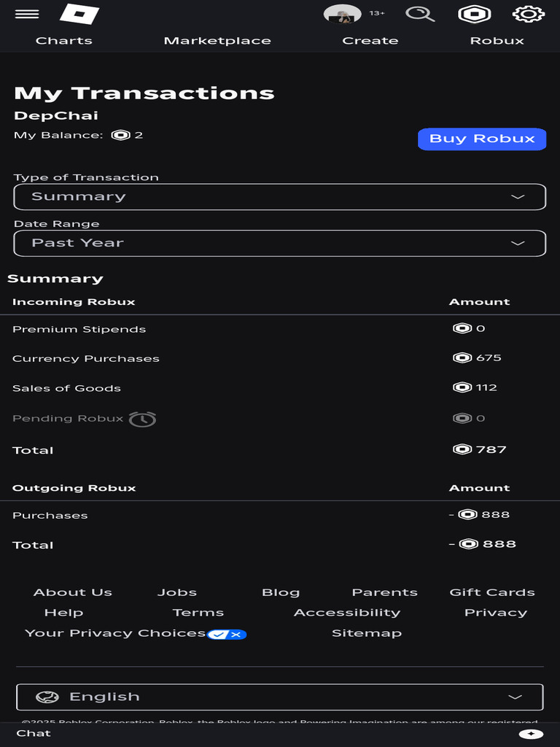Open About Us footer link
Viewport: 560px width, 747px height.
click(73, 592)
